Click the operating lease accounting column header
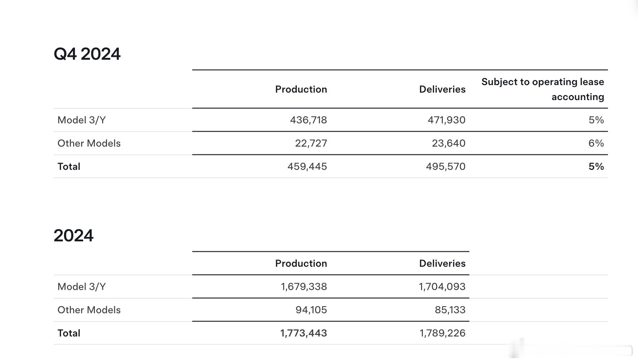The width and height of the screenshot is (638, 364). click(542, 89)
